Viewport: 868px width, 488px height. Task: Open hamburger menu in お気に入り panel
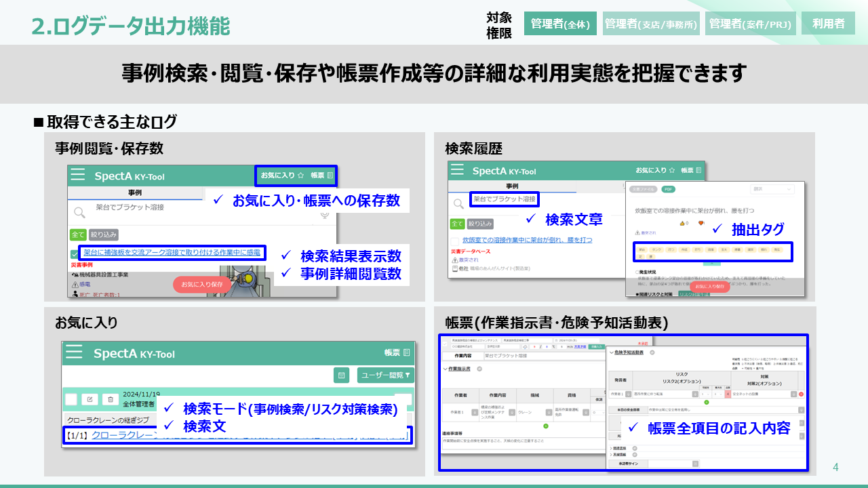click(x=74, y=353)
